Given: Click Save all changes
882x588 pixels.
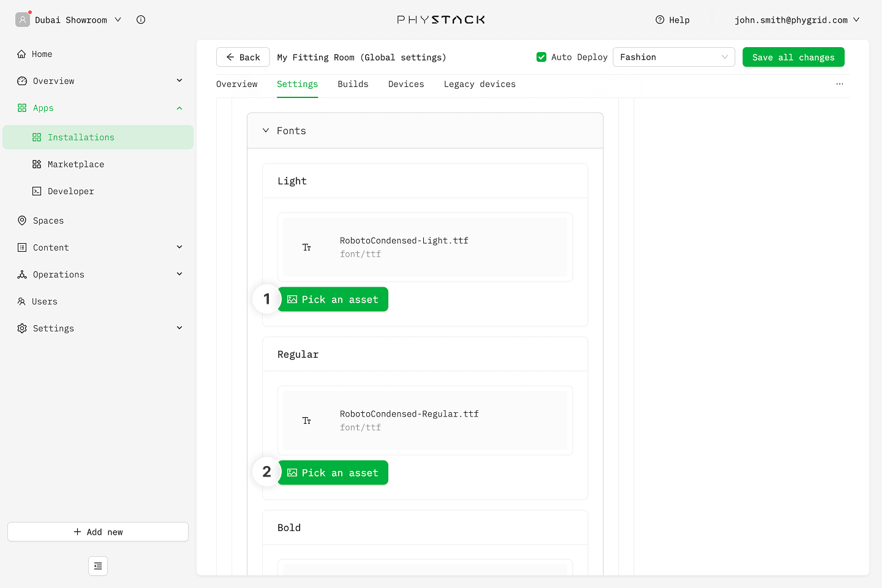Looking at the screenshot, I should (793, 57).
